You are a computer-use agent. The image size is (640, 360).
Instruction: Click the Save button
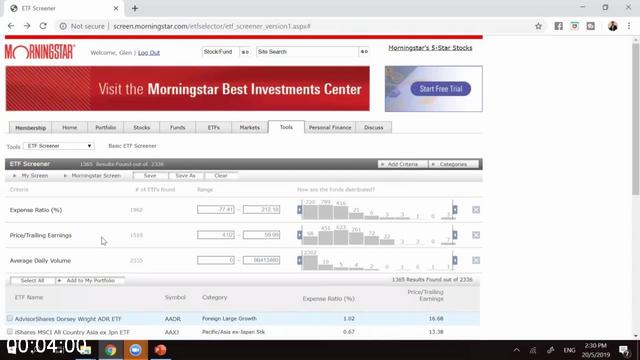coord(150,176)
